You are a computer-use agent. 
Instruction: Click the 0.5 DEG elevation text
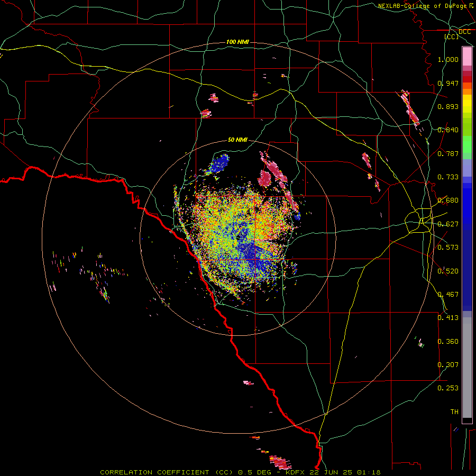(254, 472)
